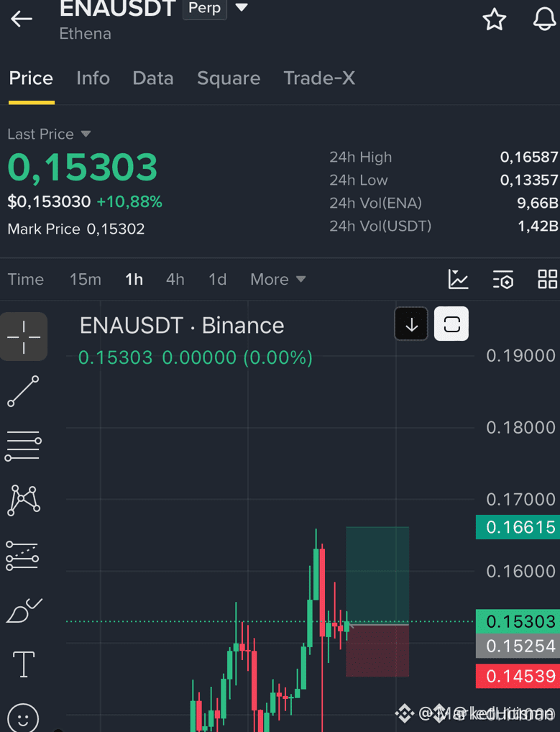Select the crosshair cursor tool
This screenshot has height=732, width=560.
[24, 337]
